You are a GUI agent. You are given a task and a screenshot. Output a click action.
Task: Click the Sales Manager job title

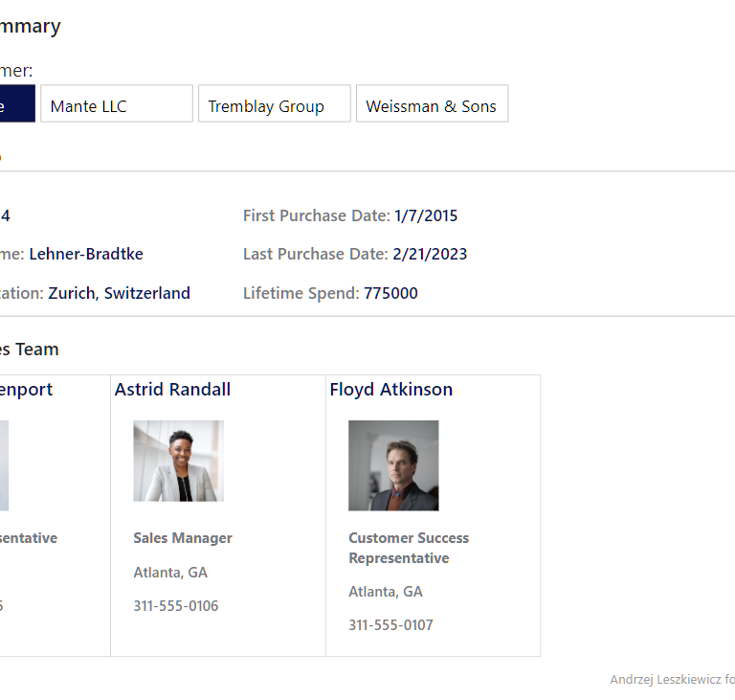(x=183, y=538)
